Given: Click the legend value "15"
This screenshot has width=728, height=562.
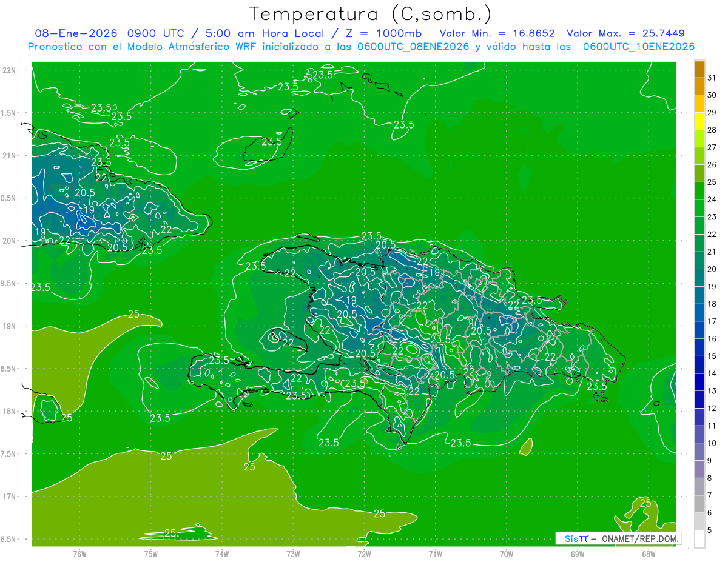Looking at the screenshot, I should coord(712,356).
